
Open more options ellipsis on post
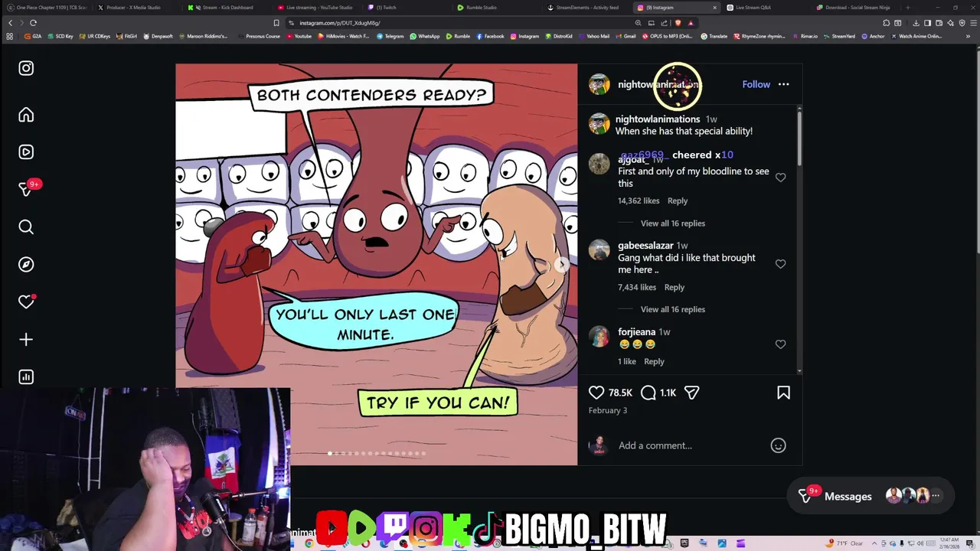click(x=783, y=84)
